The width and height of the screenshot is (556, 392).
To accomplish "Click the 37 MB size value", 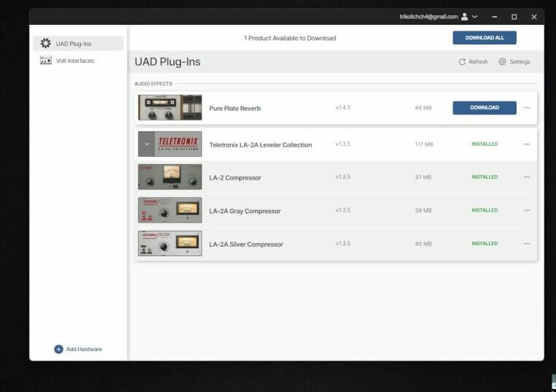I will (423, 177).
